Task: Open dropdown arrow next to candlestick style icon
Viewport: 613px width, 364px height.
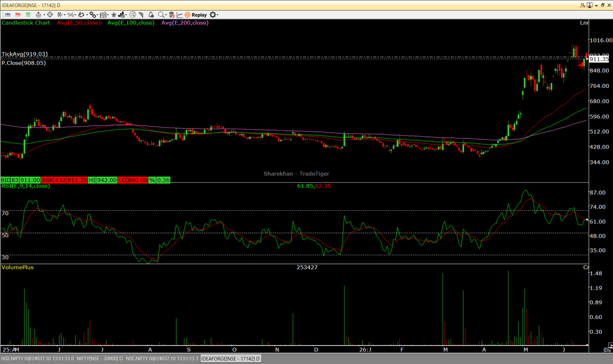Action: 64,15
